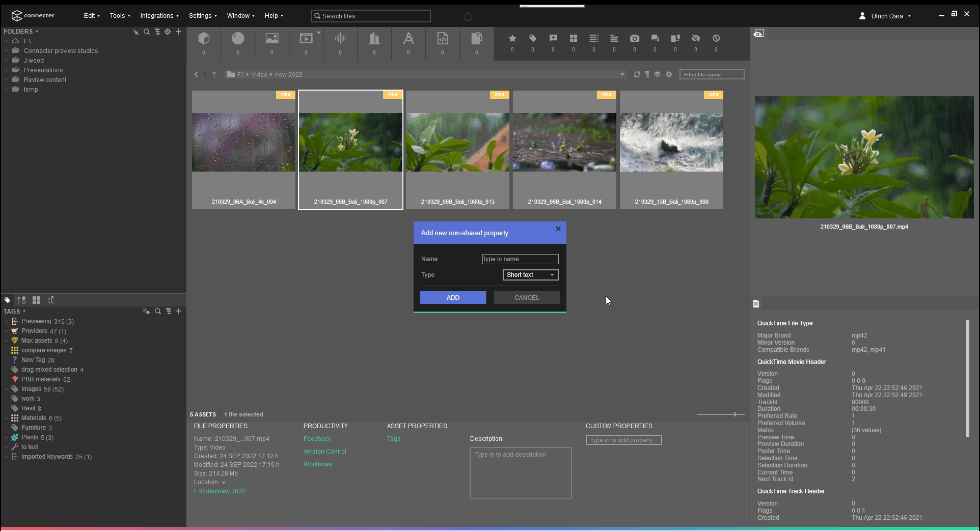The width and height of the screenshot is (980, 531).
Task: Filter by blocked circle icon
Action: (x=716, y=39)
